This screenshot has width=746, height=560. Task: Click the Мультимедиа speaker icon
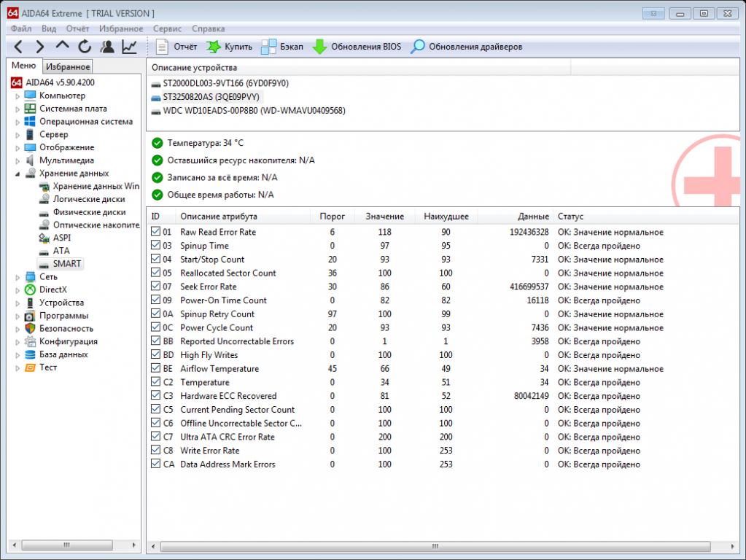(x=30, y=160)
